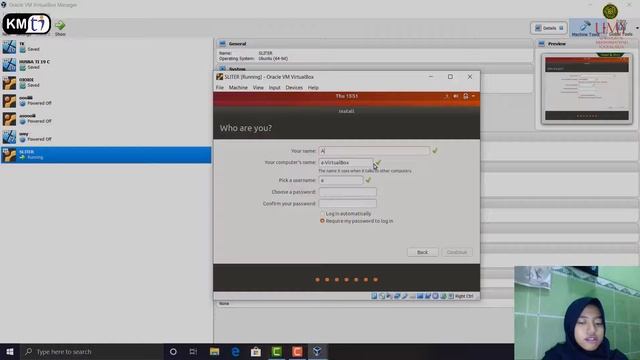Maximize the SLITER VirtualBox window
The width and height of the screenshot is (640, 360).
[450, 77]
